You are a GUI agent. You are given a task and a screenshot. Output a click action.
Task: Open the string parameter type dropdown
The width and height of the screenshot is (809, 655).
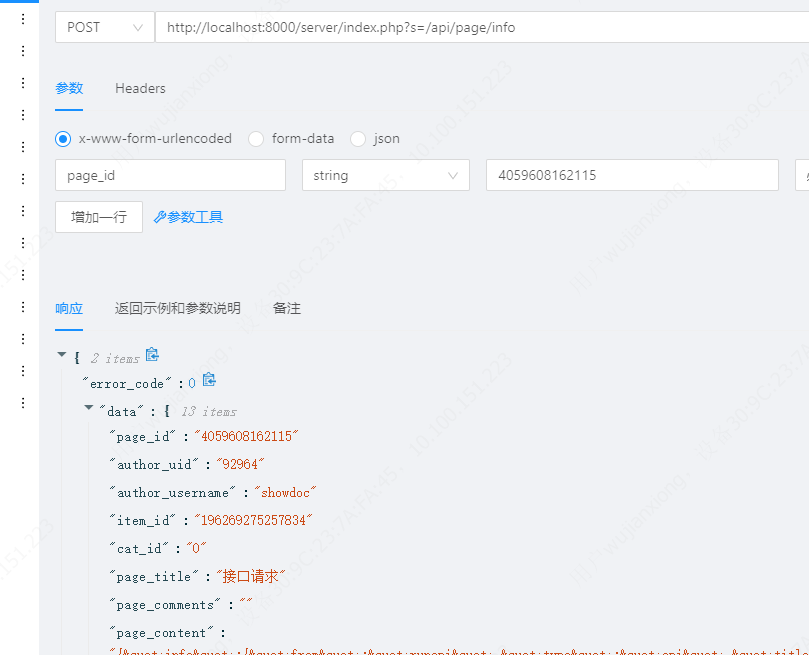click(x=385, y=175)
